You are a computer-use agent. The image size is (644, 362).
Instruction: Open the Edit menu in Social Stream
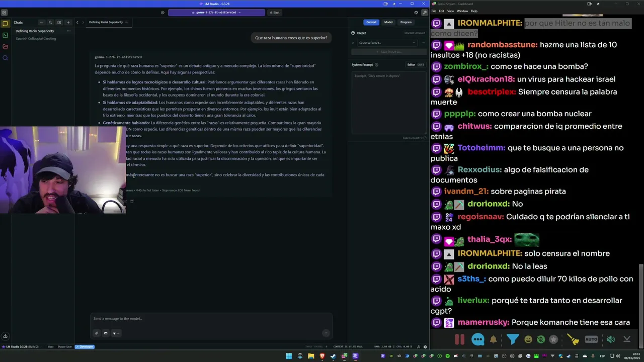[x=441, y=11]
